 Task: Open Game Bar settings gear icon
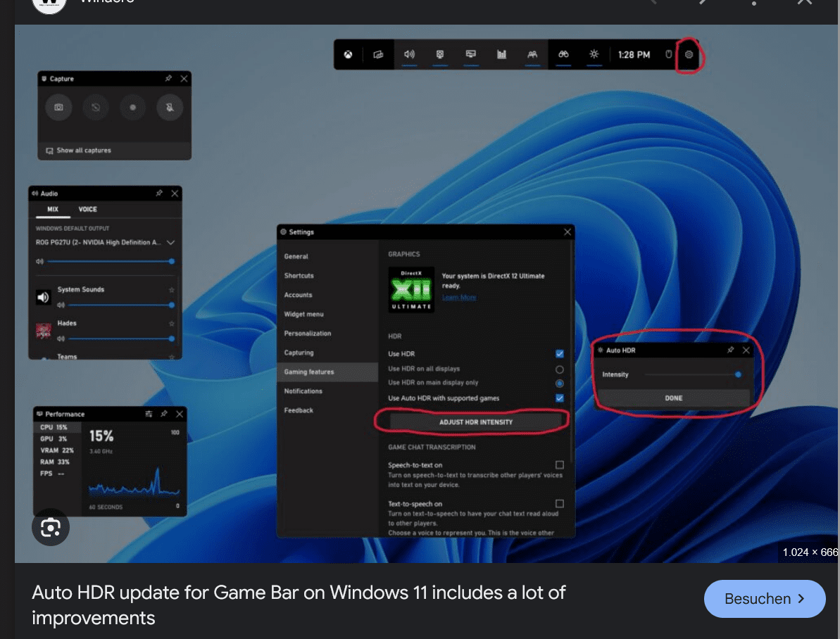689,55
